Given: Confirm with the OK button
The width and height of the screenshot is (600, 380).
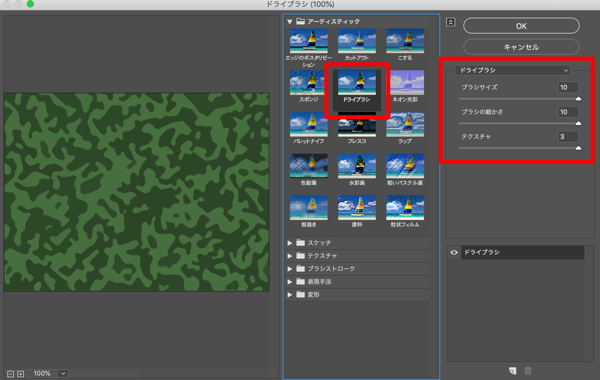Looking at the screenshot, I should (521, 26).
